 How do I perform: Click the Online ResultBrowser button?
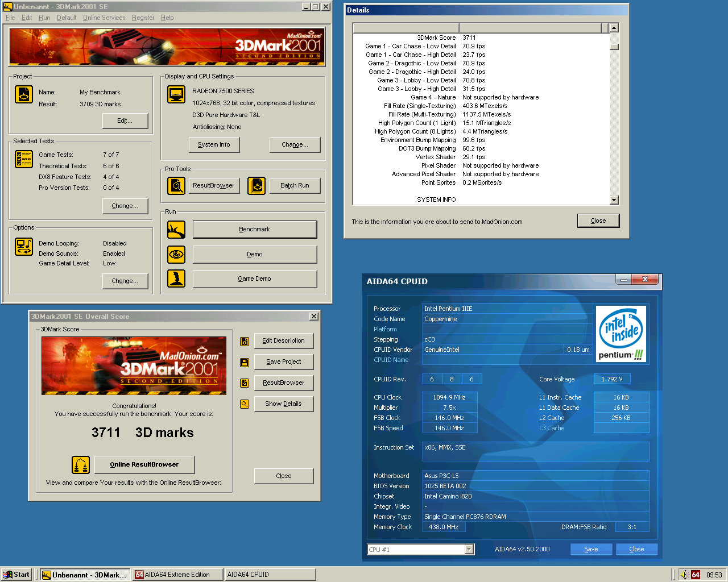tap(144, 465)
